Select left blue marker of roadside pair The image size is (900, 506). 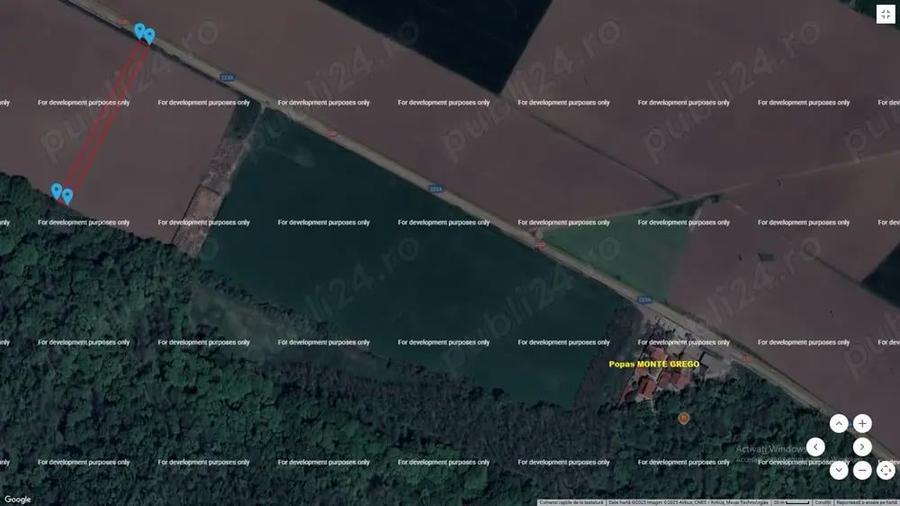(x=140, y=30)
